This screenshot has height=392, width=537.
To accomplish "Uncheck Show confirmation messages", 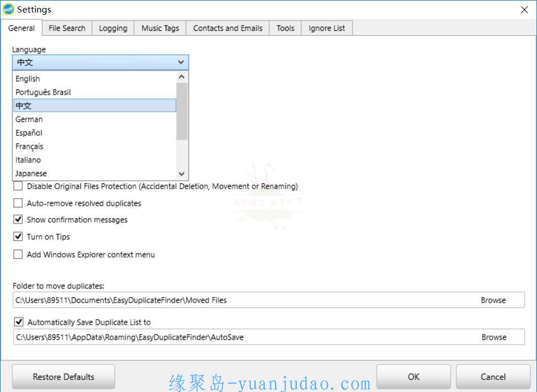I will click(18, 219).
